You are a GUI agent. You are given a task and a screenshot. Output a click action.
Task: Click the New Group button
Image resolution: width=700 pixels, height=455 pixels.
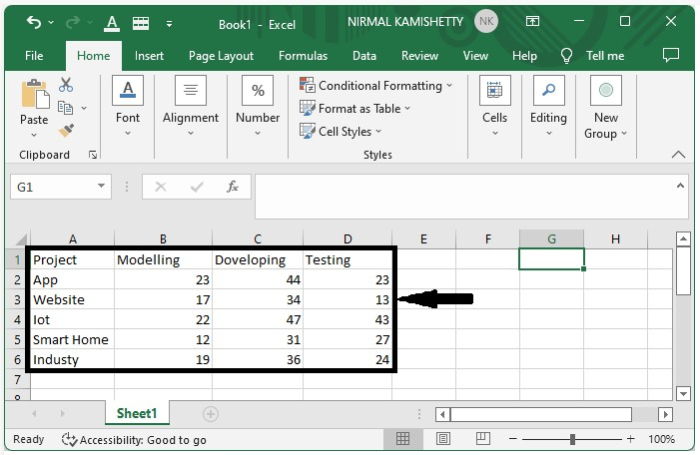606,107
